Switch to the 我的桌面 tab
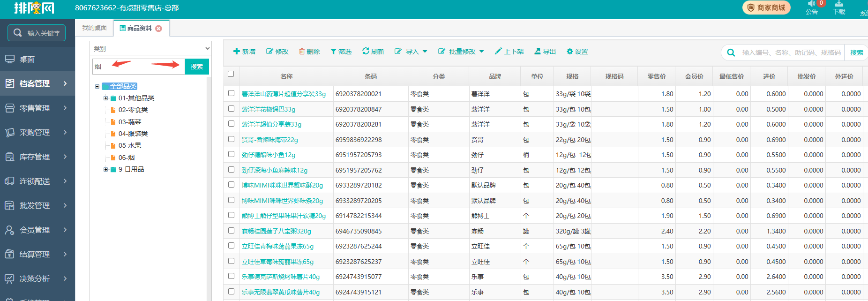This screenshot has height=301, width=868. pyautogui.click(x=95, y=28)
